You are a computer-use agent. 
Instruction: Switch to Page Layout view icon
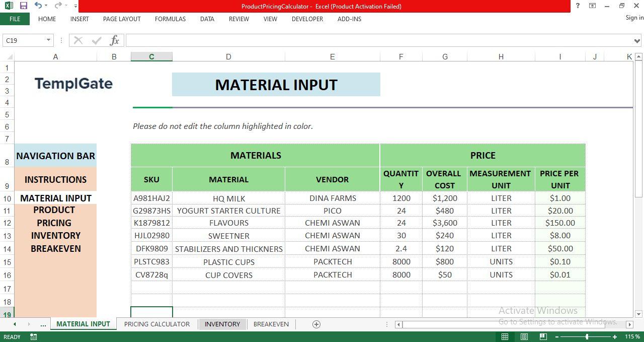(524, 337)
